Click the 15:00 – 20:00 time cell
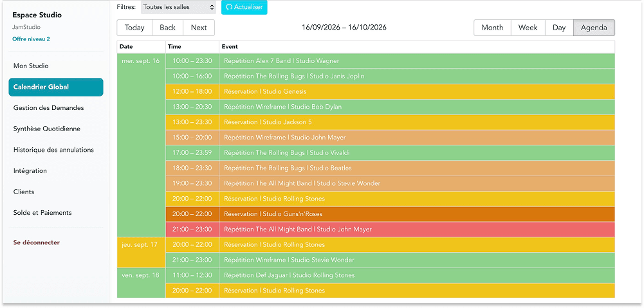 pos(192,138)
